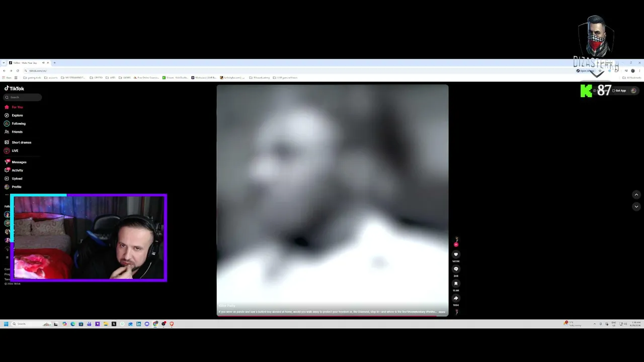Focus the TikTok search field
The image size is (644, 362).
23,98
